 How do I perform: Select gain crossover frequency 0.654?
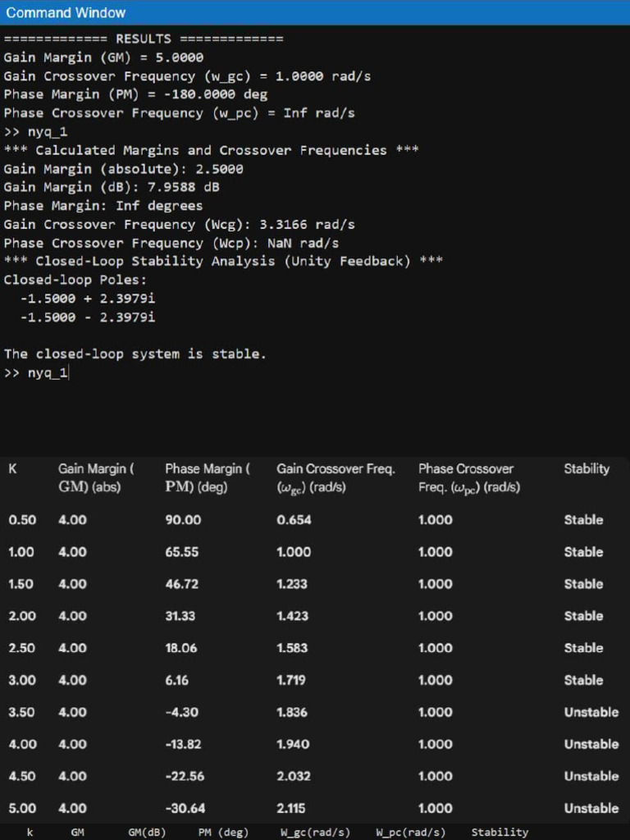294,519
